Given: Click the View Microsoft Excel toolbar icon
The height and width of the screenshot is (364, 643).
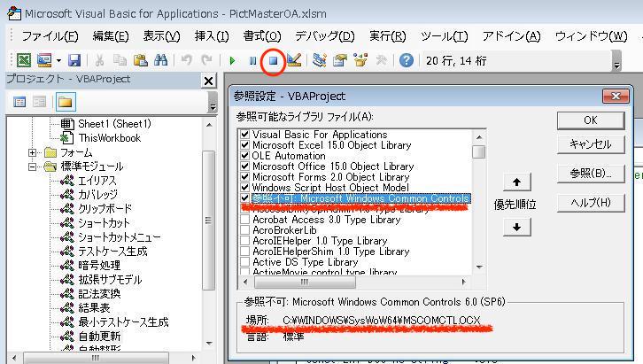Looking at the screenshot, I should [x=24, y=60].
